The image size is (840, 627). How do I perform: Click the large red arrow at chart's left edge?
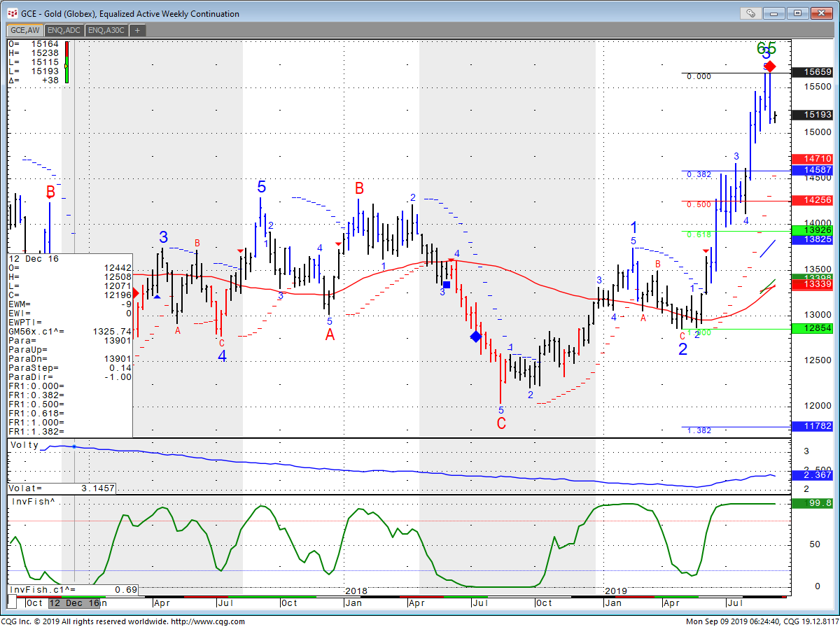(135, 294)
